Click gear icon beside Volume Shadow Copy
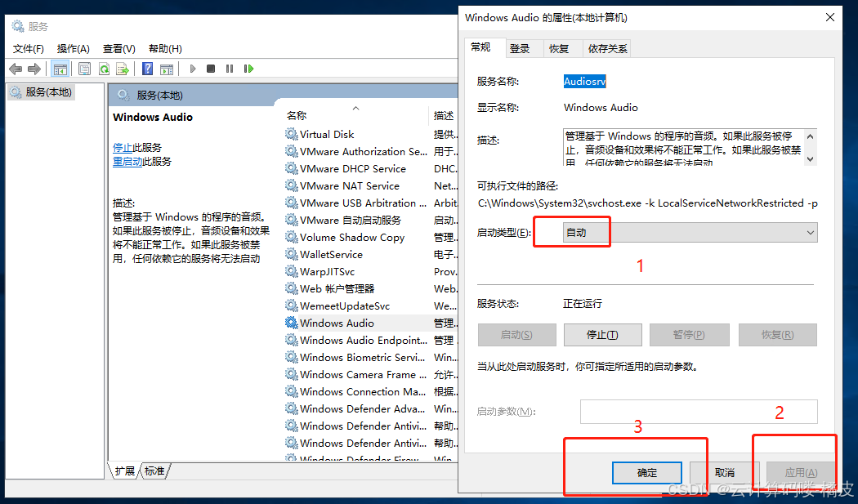Screen dimensions: 858x504 click(x=291, y=237)
